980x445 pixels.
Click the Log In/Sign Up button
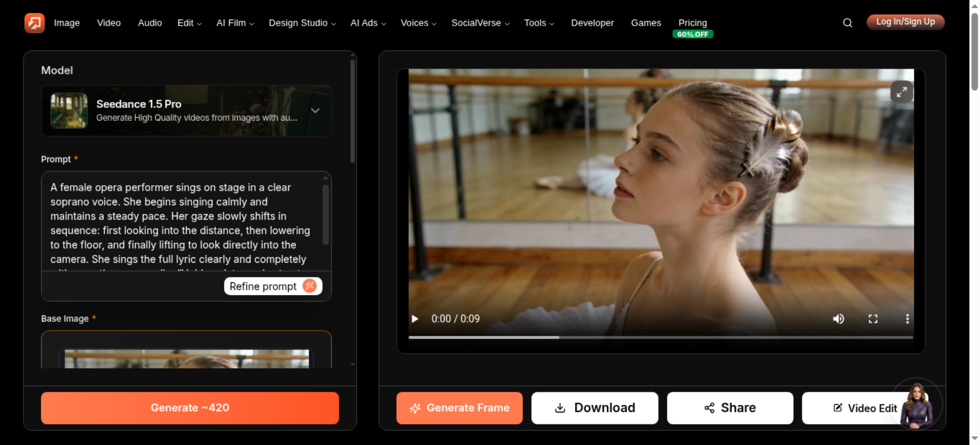coord(906,22)
